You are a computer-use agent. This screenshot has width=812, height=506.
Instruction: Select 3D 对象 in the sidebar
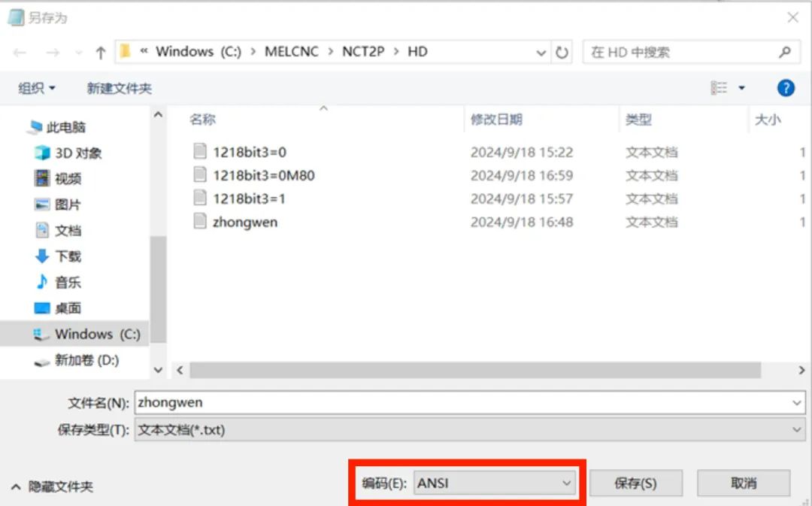click(x=68, y=153)
